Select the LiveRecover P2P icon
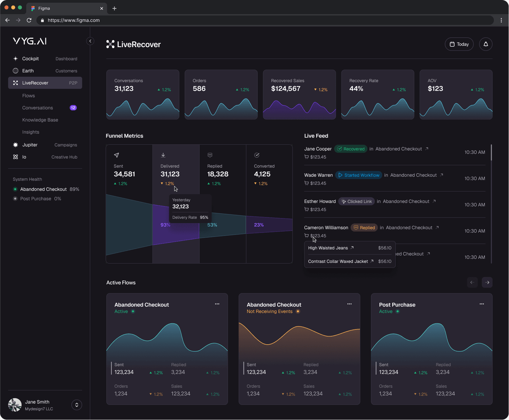The height and width of the screenshot is (420, 509). [15, 83]
